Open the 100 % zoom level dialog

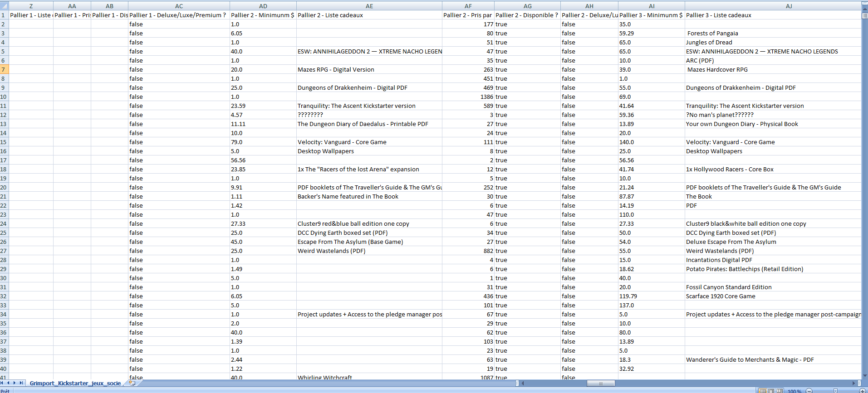[x=794, y=391]
